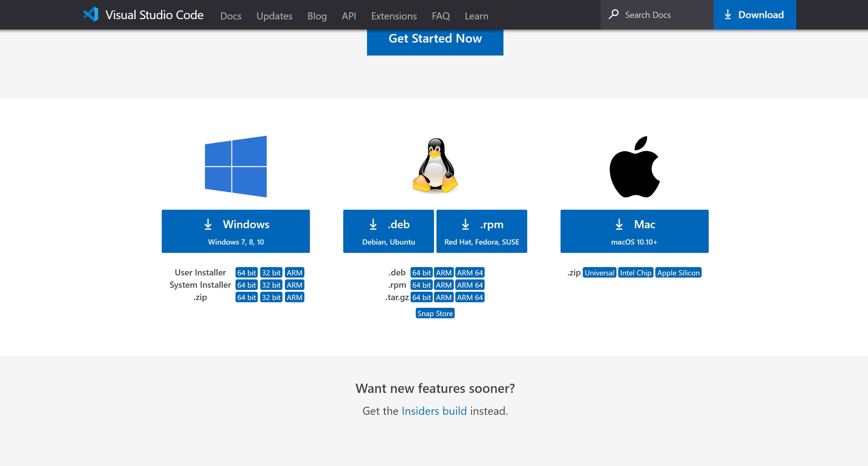868x466 pixels.
Task: Pick Linux .deb 64 bit
Action: pyautogui.click(x=422, y=272)
